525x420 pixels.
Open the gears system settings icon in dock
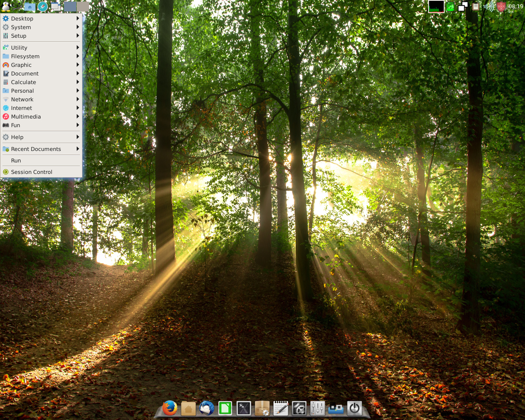tap(299, 408)
